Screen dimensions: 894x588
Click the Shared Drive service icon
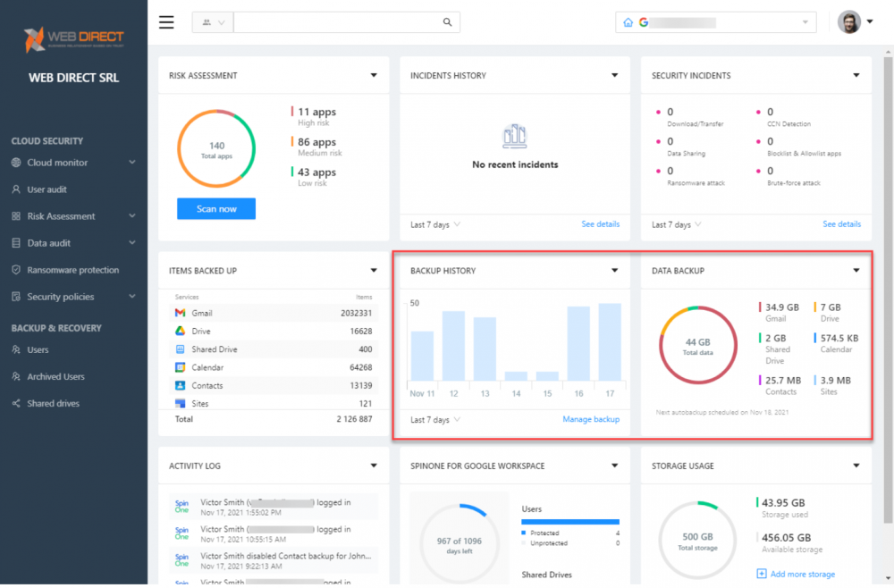pyautogui.click(x=180, y=349)
